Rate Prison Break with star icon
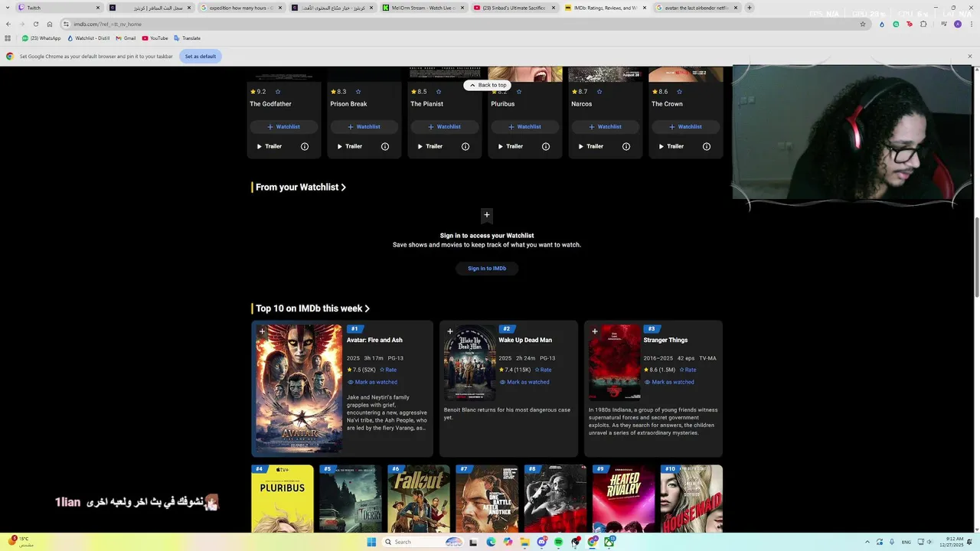The width and height of the screenshot is (980, 551). coord(358,92)
